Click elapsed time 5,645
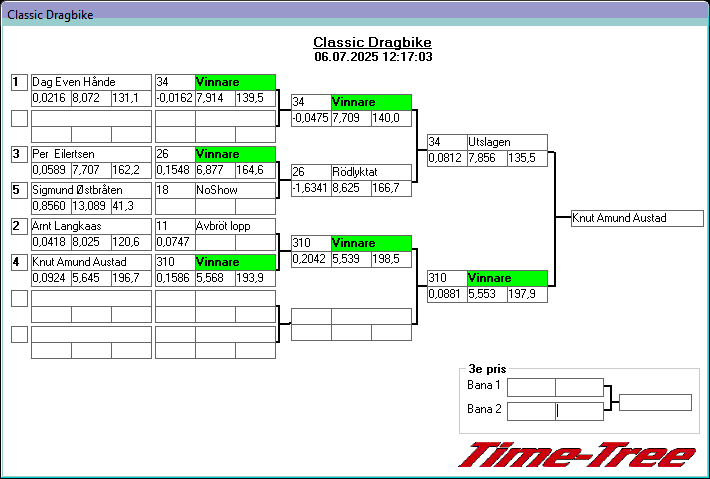This screenshot has height=479, width=710. (91, 278)
